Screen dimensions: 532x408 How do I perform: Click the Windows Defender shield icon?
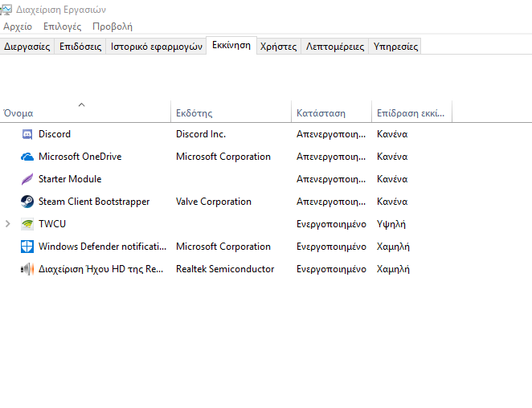pos(27,247)
